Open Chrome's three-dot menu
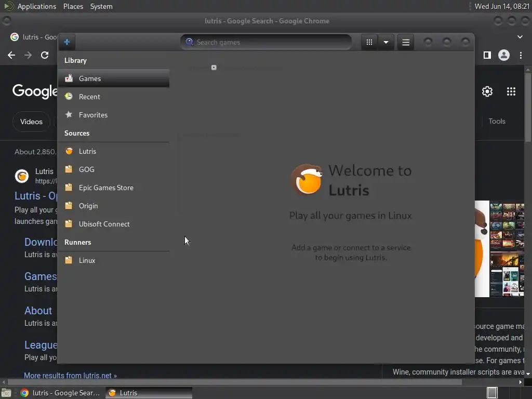Image resolution: width=532 pixels, height=399 pixels. (x=521, y=55)
